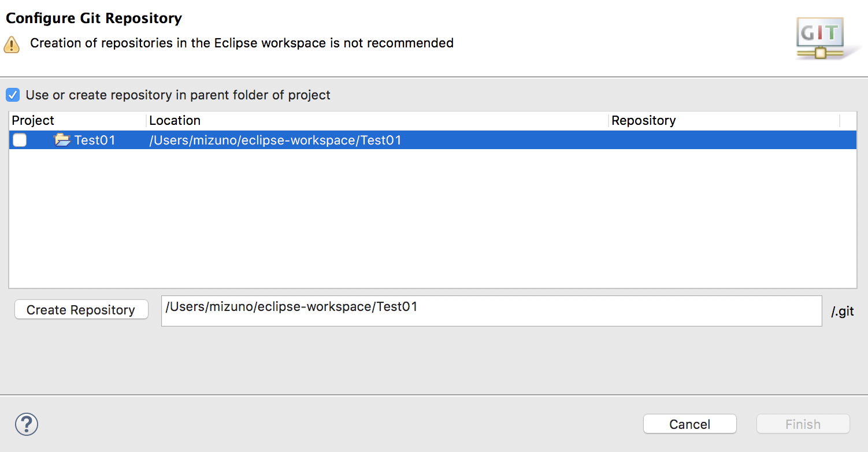Image resolution: width=868 pixels, height=452 pixels.
Task: Click the Test01 location path cell
Action: tap(275, 140)
